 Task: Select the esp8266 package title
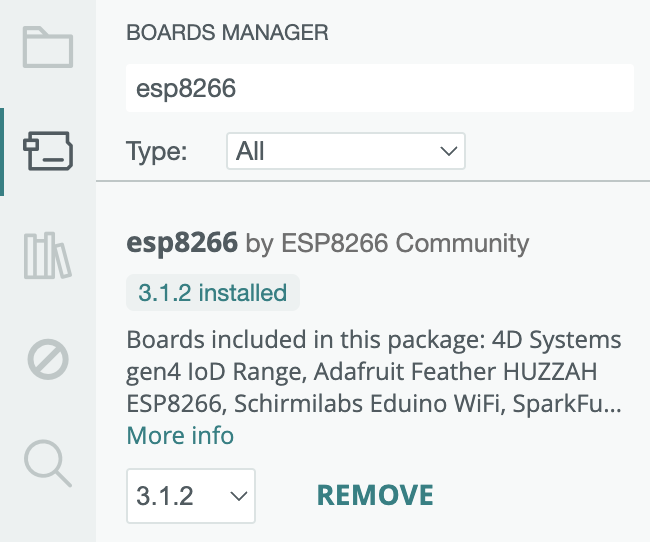[182, 242]
